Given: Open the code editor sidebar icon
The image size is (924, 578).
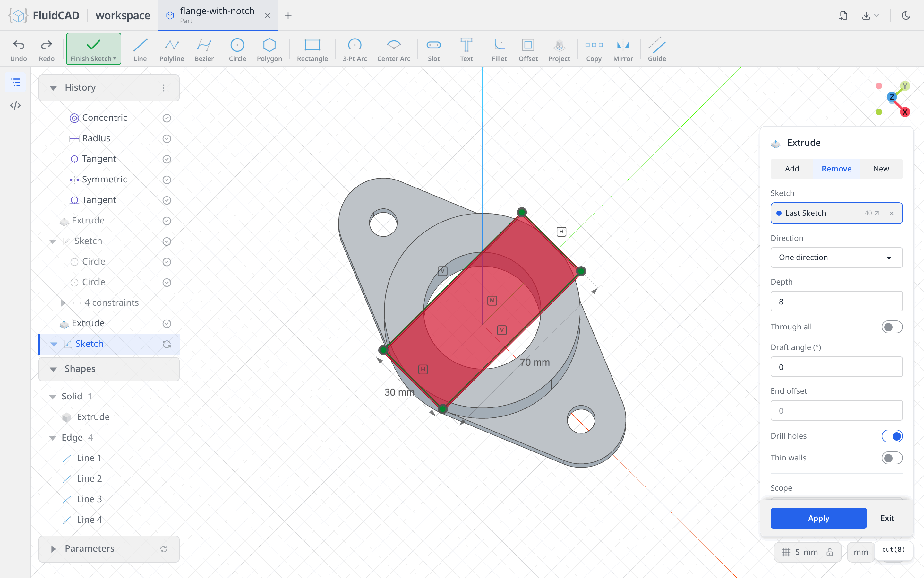Looking at the screenshot, I should pos(15,105).
